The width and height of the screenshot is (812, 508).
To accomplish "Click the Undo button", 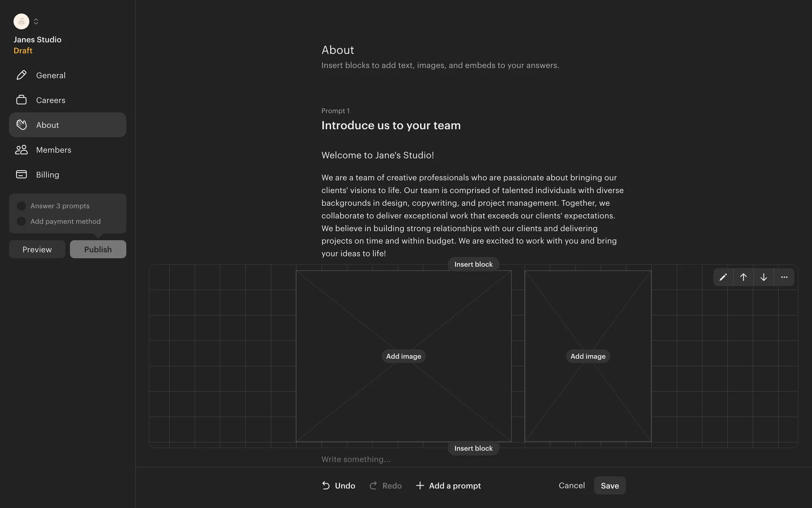I will (x=338, y=486).
